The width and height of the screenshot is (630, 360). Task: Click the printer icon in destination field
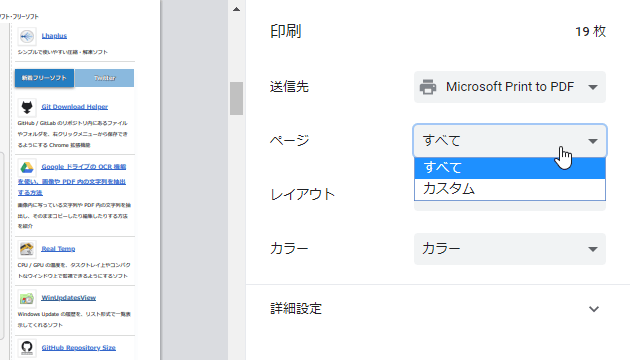[428, 87]
